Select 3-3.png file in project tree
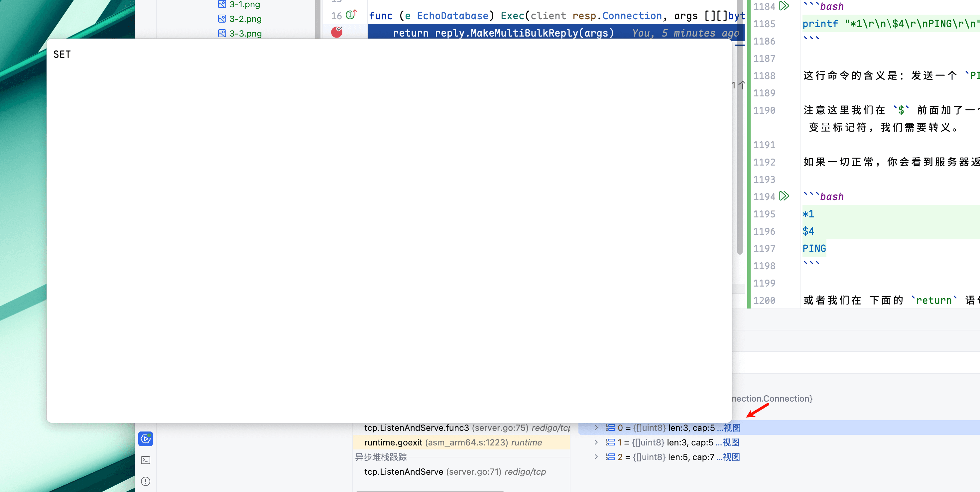 (x=245, y=34)
